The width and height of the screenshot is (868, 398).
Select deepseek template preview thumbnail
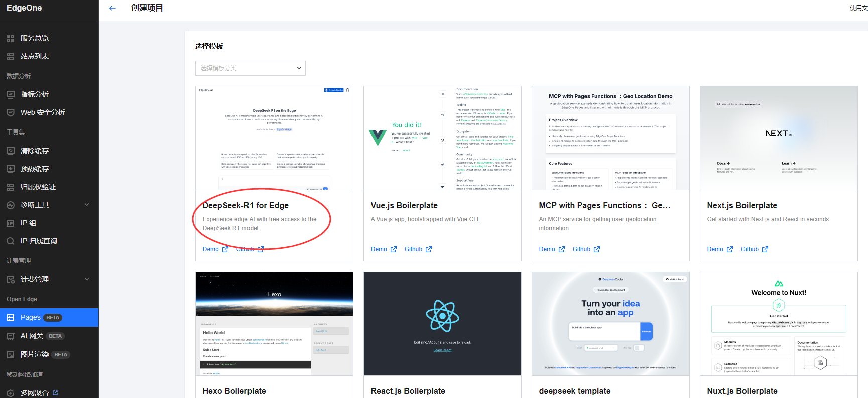tap(610, 324)
